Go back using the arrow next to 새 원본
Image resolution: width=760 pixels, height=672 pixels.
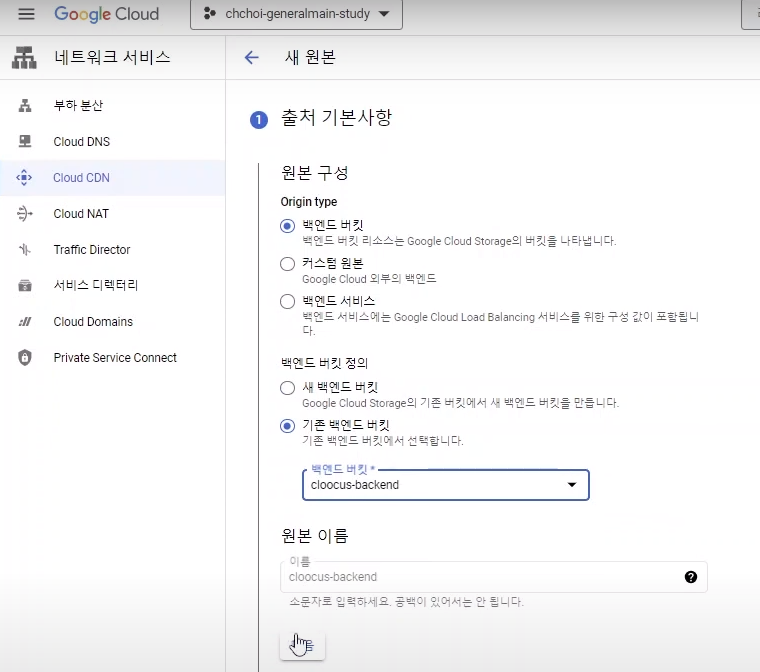click(x=252, y=58)
